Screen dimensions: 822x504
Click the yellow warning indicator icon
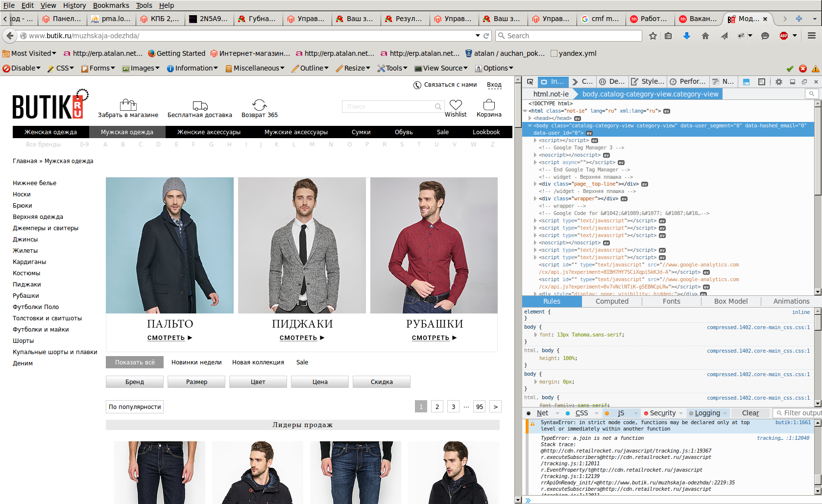click(x=816, y=69)
